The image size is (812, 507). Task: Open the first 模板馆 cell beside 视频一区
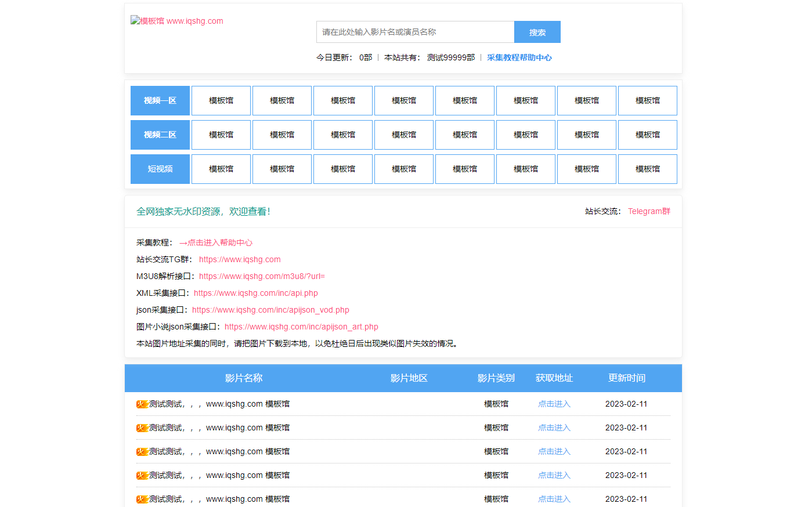click(x=221, y=101)
